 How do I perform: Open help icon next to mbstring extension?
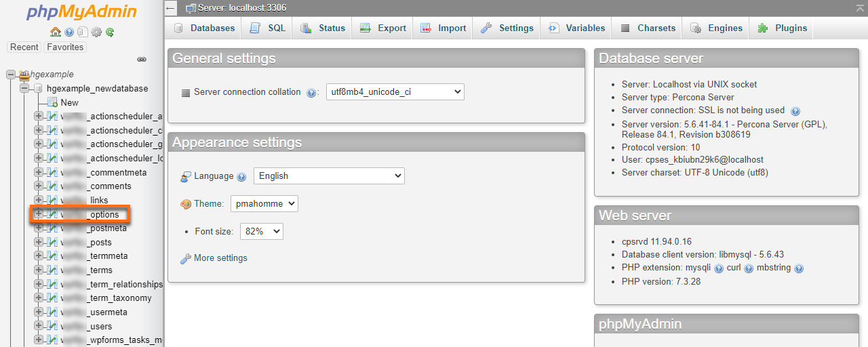(799, 268)
